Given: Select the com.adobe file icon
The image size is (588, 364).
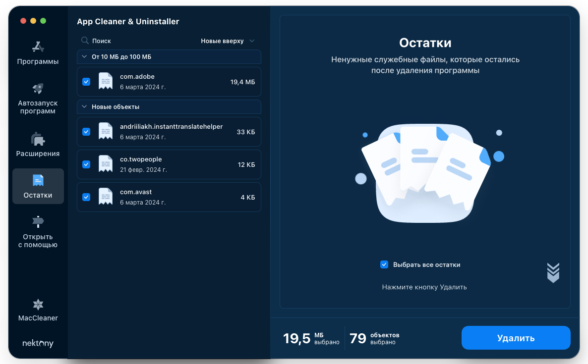Looking at the screenshot, I should (x=105, y=81).
